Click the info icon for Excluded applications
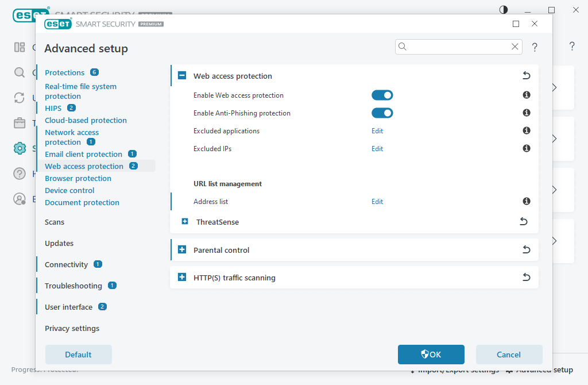The width and height of the screenshot is (588, 385). (x=527, y=130)
